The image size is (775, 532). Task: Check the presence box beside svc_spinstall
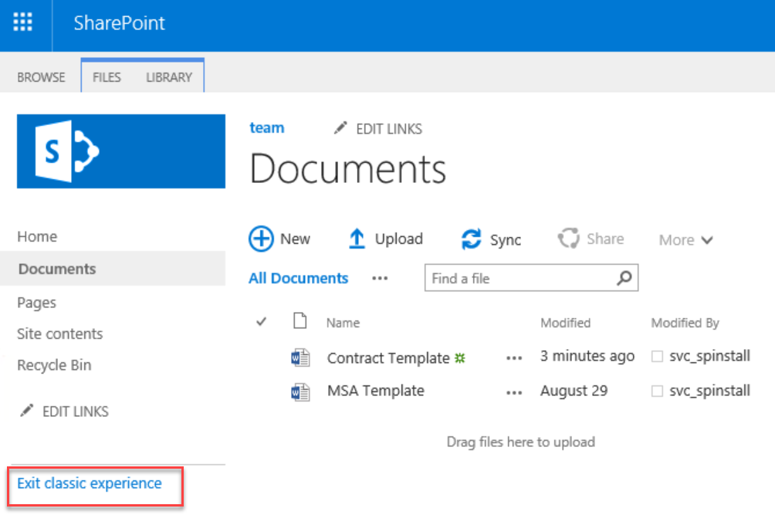[x=658, y=356]
